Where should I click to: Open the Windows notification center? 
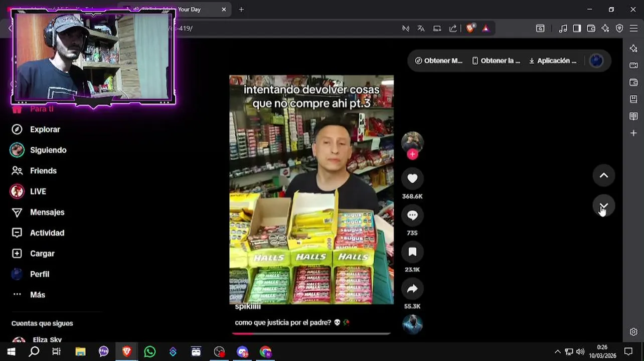tap(628, 352)
